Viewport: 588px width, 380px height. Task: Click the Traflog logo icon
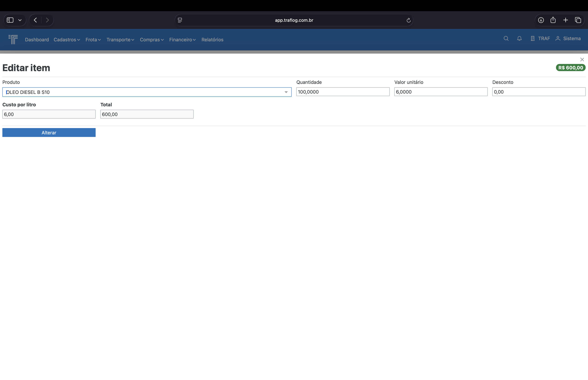coord(13,39)
